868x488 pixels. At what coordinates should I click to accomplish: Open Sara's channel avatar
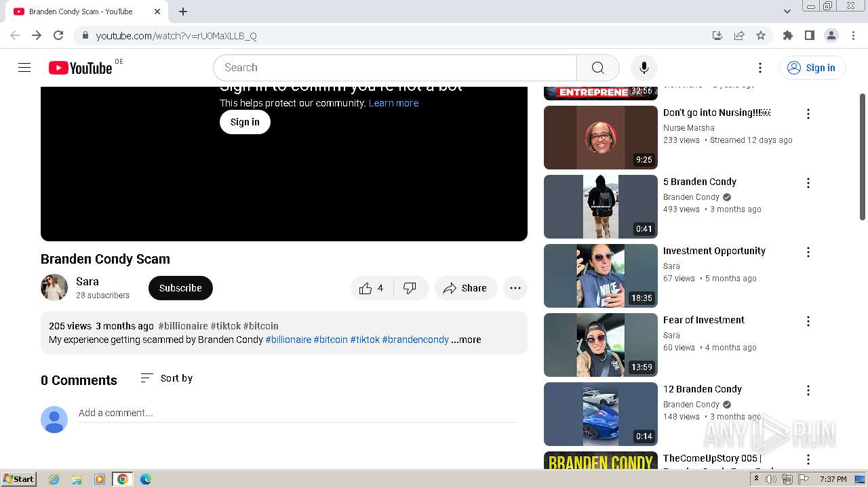click(54, 287)
